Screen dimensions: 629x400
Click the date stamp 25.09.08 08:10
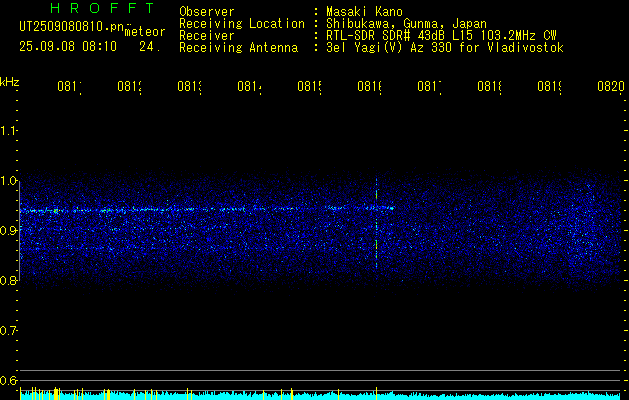tap(68, 47)
